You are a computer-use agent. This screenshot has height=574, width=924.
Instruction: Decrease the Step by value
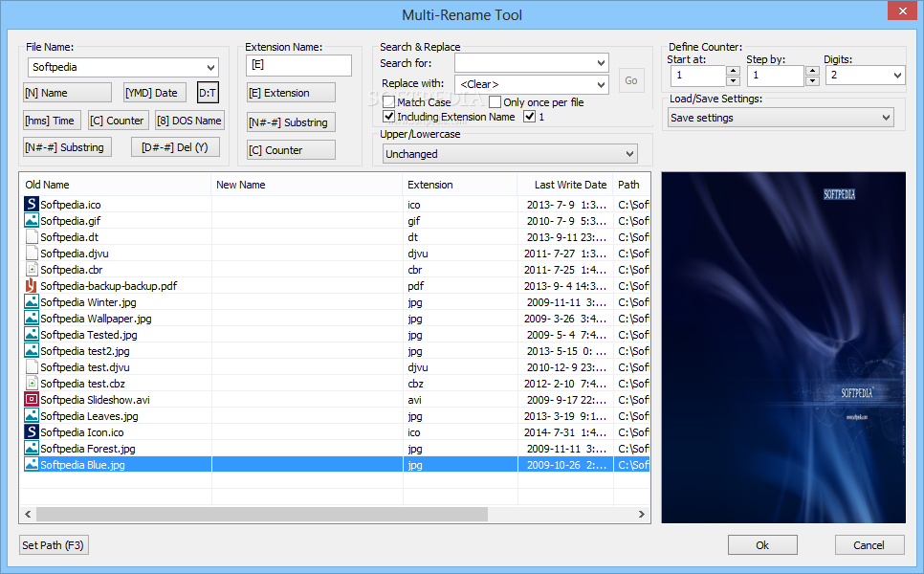812,80
